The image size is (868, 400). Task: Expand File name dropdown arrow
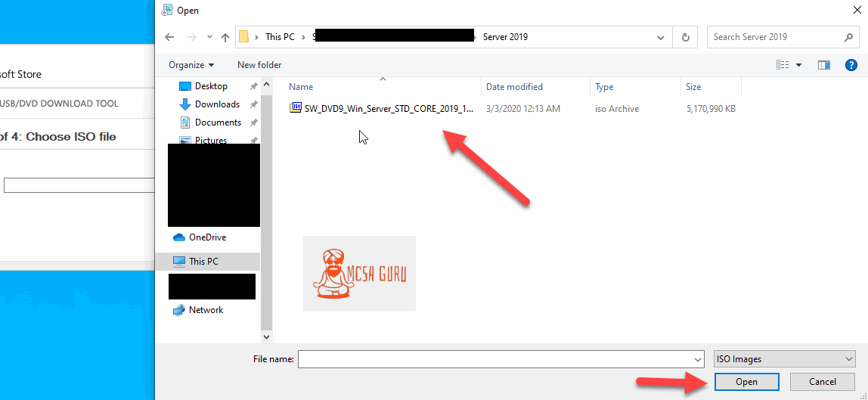[x=698, y=359]
